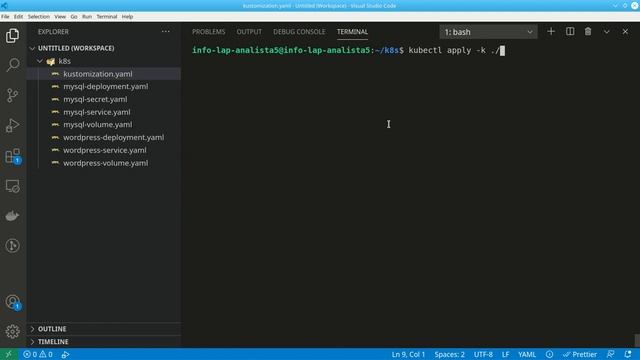Open the Explorer view in activity bar
Image resolution: width=640 pixels, height=360 pixels.
click(x=13, y=36)
